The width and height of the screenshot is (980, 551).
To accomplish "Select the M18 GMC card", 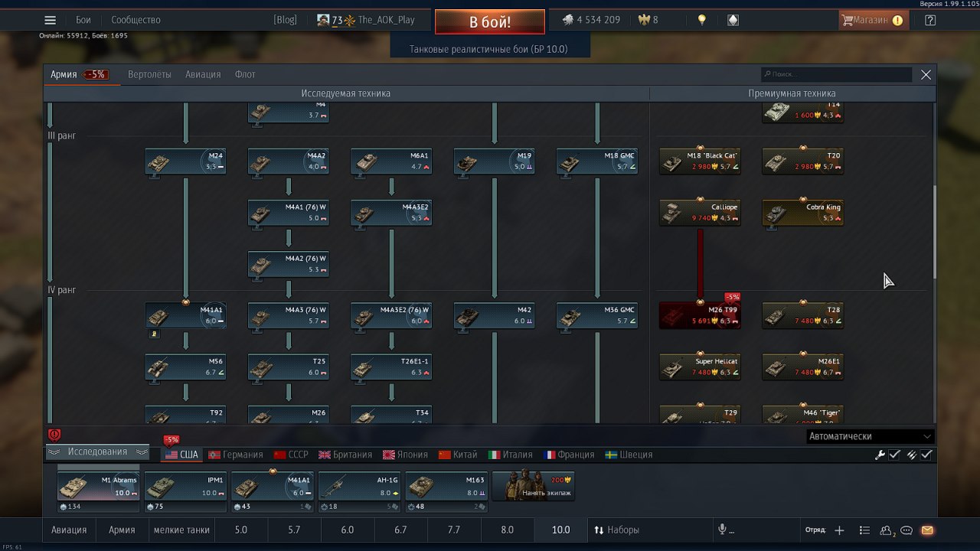I will pos(597,162).
